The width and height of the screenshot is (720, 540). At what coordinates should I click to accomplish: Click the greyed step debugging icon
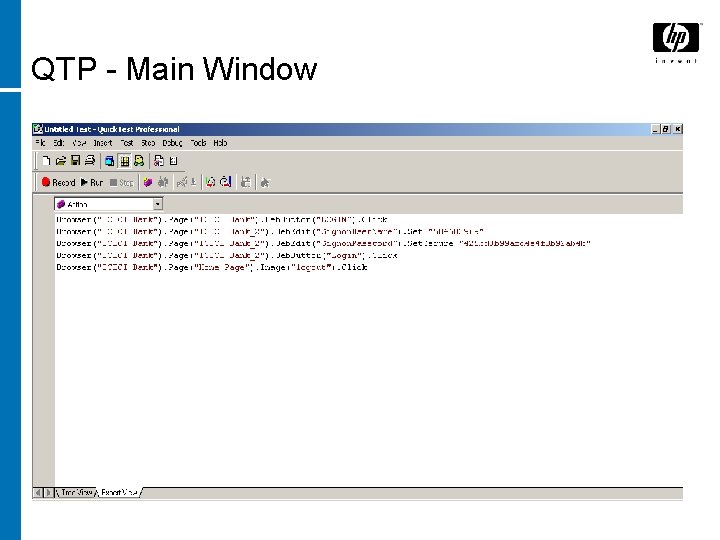246,182
